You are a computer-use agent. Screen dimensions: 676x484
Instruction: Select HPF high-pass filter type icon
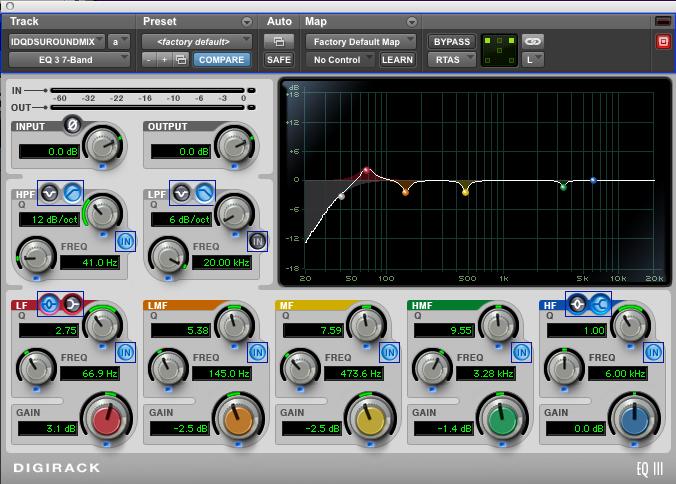pos(72,193)
